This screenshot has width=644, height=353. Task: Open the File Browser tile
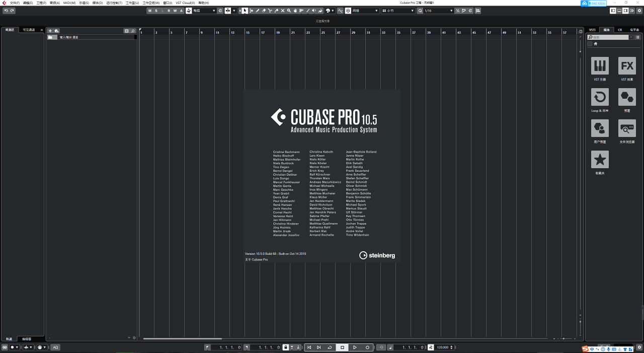pyautogui.click(x=627, y=128)
